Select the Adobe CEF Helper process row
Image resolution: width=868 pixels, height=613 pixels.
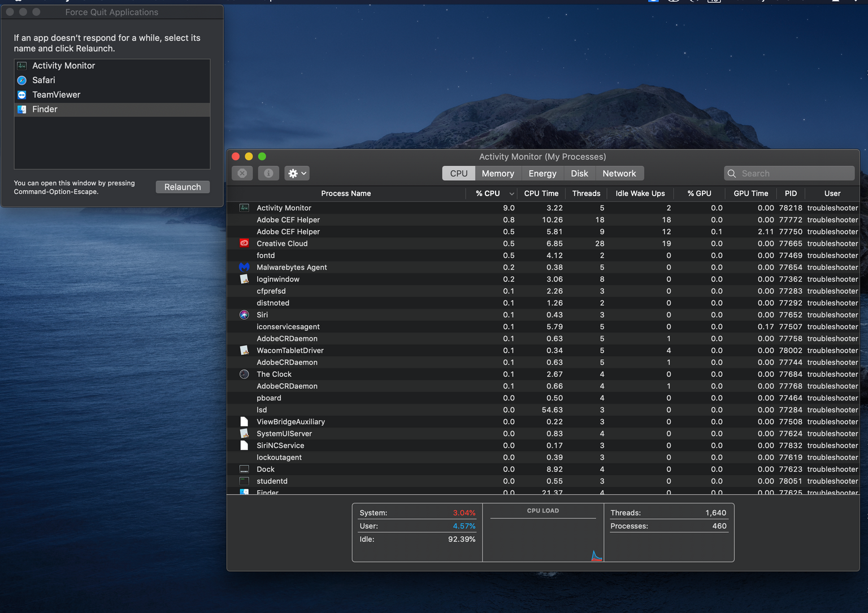tap(288, 220)
